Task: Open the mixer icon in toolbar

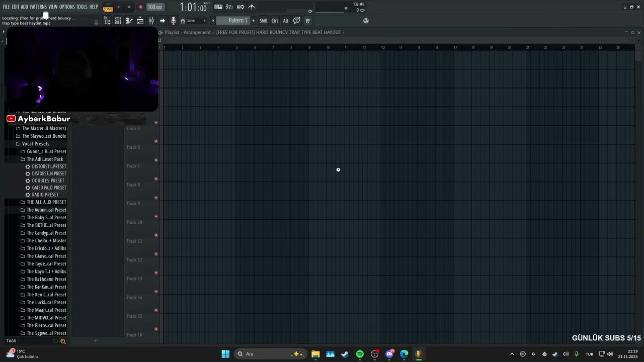Action: pyautogui.click(x=151, y=21)
